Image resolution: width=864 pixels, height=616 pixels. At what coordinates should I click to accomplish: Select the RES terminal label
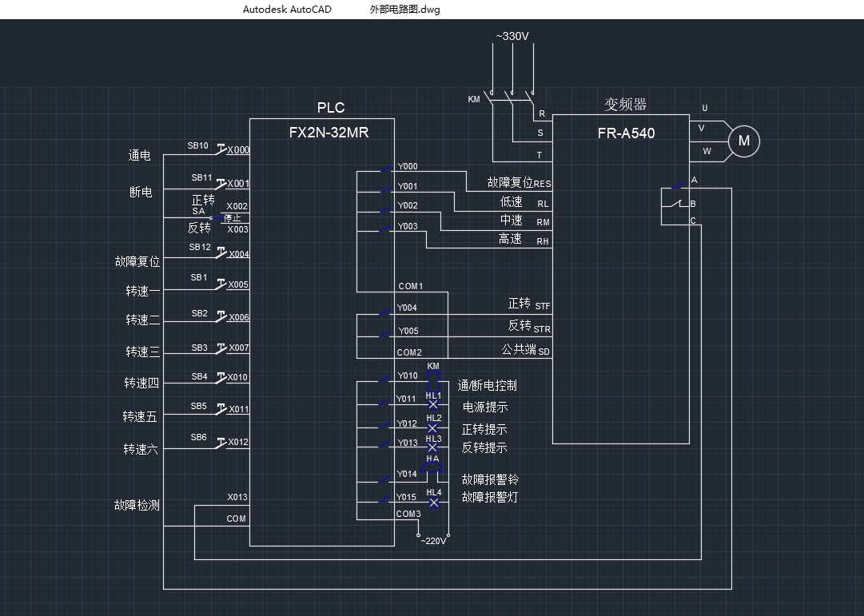(x=542, y=184)
